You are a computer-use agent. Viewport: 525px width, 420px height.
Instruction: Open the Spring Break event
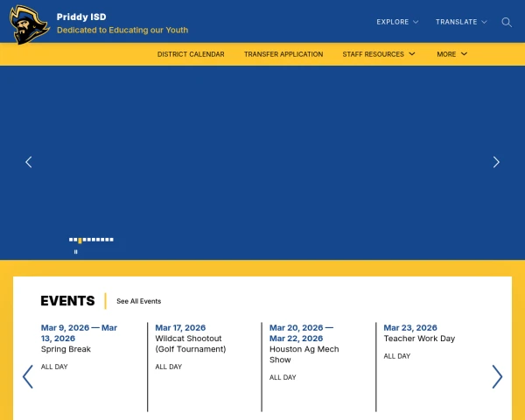[x=66, y=349]
